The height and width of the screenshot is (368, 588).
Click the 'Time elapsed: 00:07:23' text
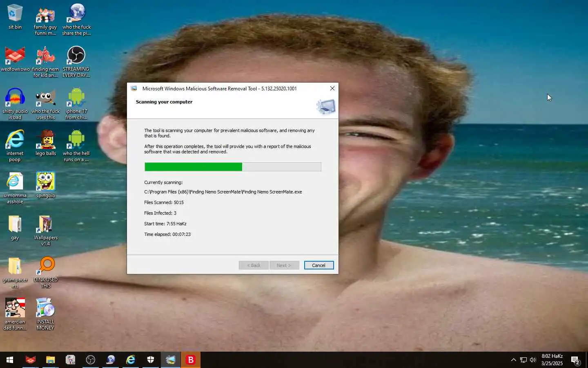pos(167,234)
